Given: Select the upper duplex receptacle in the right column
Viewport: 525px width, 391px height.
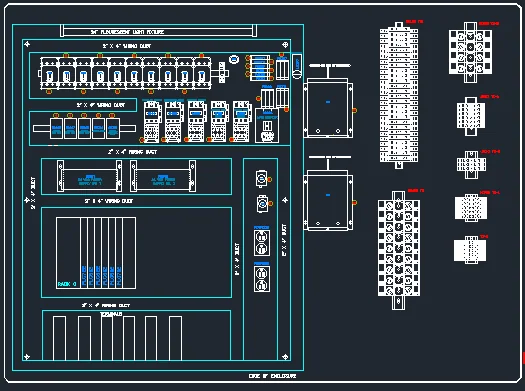Looking at the screenshot, I should 262,243.
